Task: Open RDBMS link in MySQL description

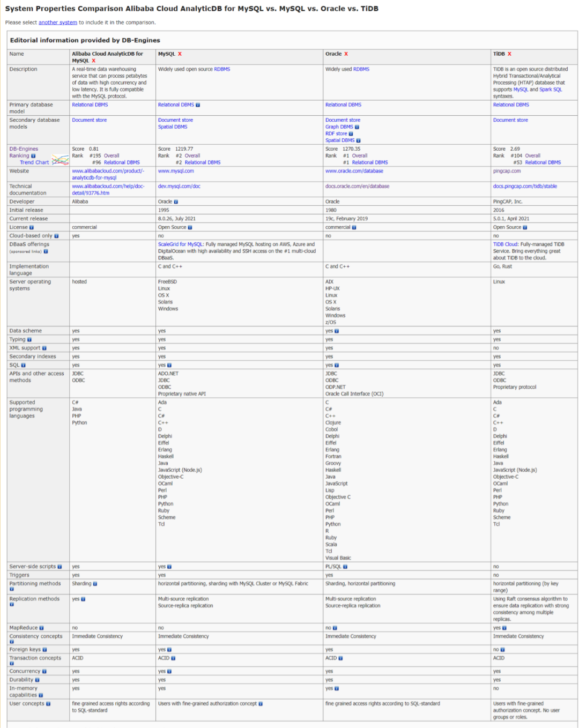Action: (222, 69)
